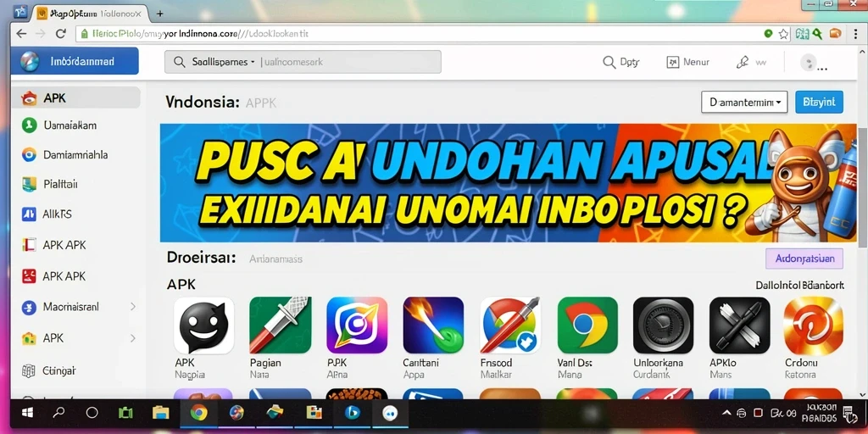Click the Undohan promotional banner
The height and width of the screenshot is (434, 868).
click(x=509, y=183)
